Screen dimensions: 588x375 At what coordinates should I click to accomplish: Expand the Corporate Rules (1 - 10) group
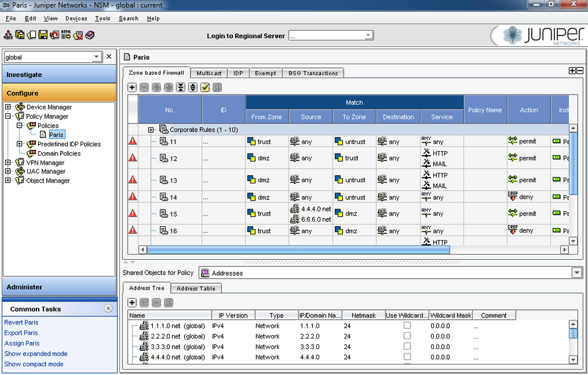151,130
